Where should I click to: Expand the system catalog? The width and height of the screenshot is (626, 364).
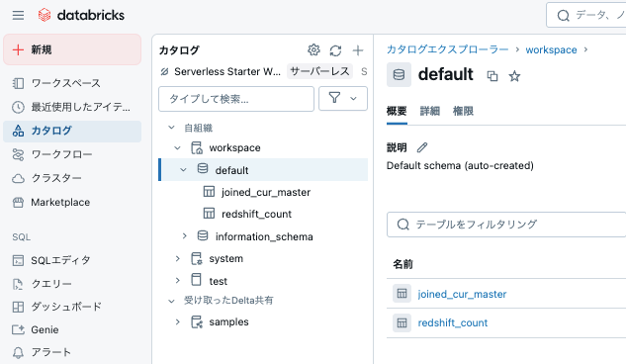pos(178,258)
